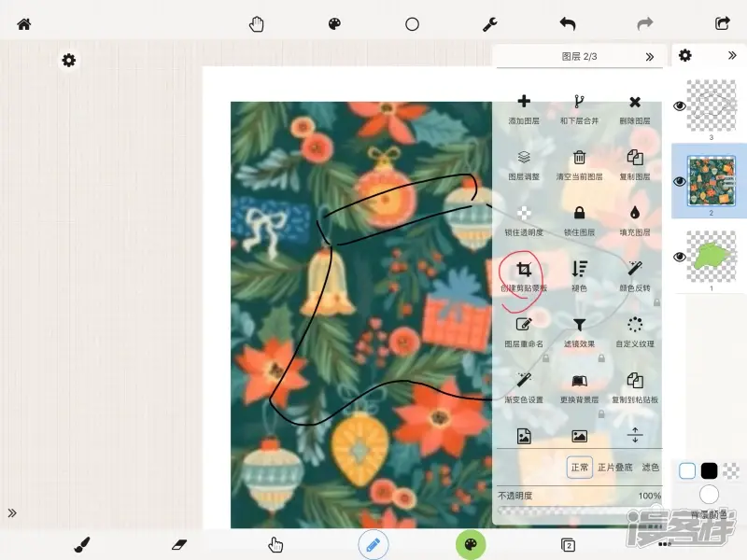This screenshot has height=560, width=747.
Task: Click 更换背景层 change background layer
Action: point(579,381)
